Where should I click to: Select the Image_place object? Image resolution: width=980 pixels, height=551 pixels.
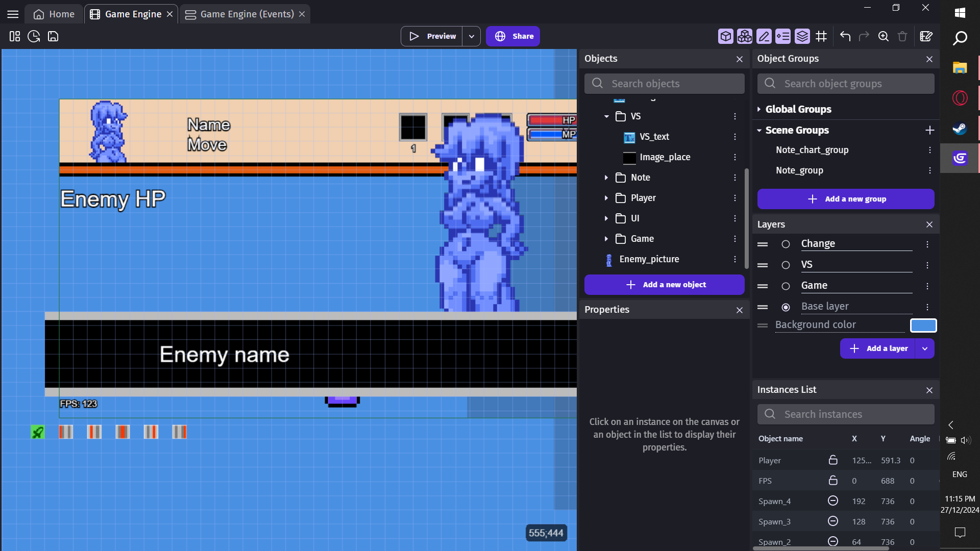(665, 157)
